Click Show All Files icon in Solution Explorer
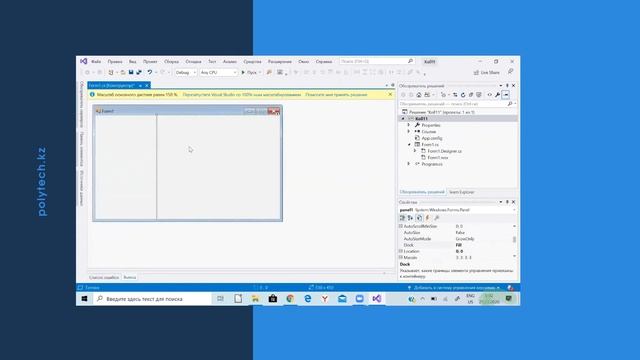 [x=479, y=95]
